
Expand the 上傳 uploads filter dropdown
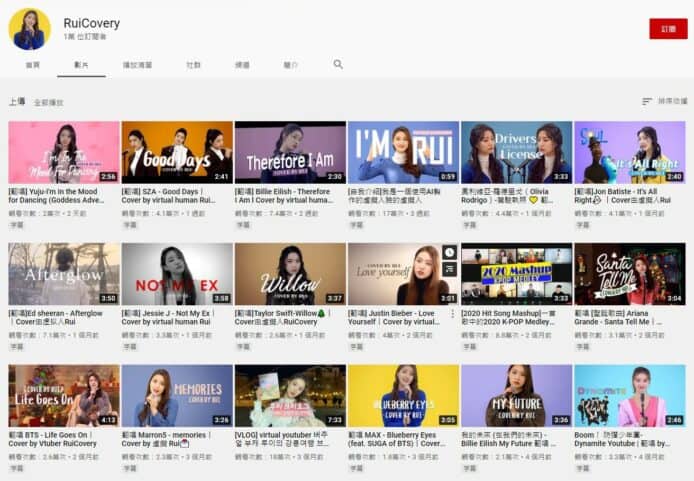pyautogui.click(x=17, y=102)
